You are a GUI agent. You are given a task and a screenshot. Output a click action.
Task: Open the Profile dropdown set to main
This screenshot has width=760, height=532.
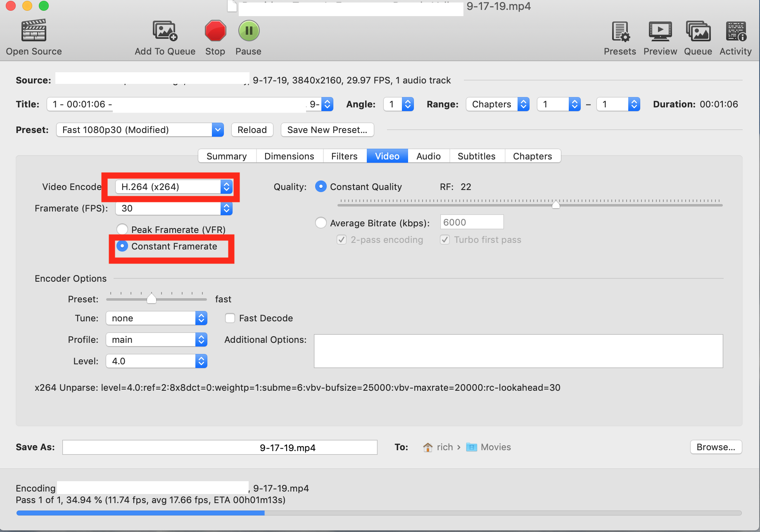tap(157, 340)
